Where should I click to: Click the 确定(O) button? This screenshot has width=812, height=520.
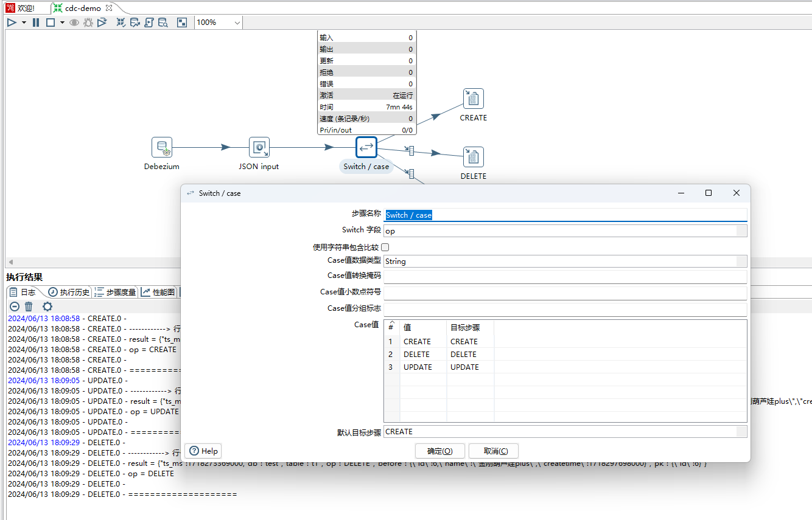point(439,451)
